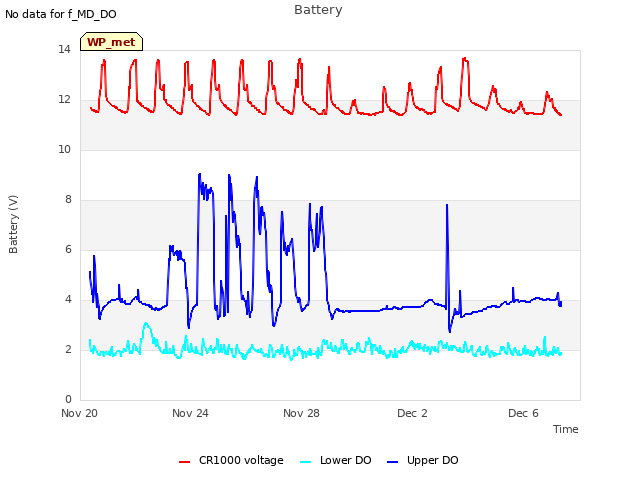Viewport: 640px width, 480px height.
Task: Select the Battery chart title
Action: pyautogui.click(x=318, y=10)
